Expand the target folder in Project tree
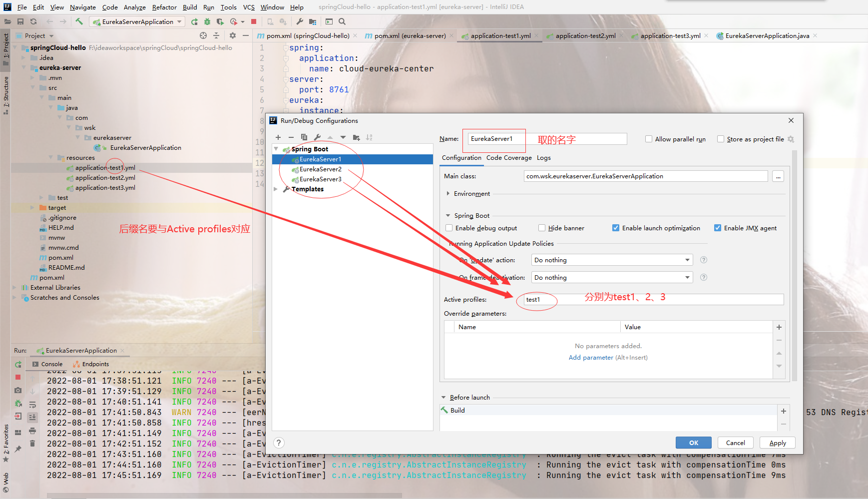868x499 pixels. point(32,208)
